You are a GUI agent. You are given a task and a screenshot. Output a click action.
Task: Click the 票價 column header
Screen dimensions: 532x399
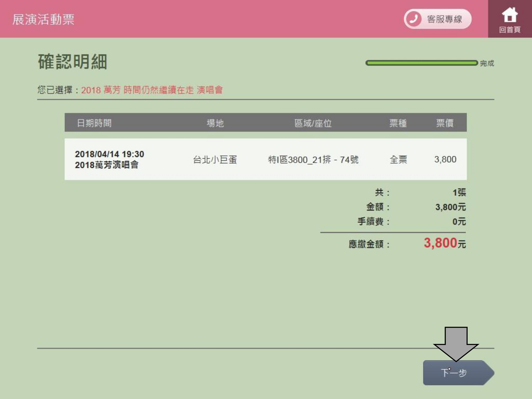pos(445,123)
